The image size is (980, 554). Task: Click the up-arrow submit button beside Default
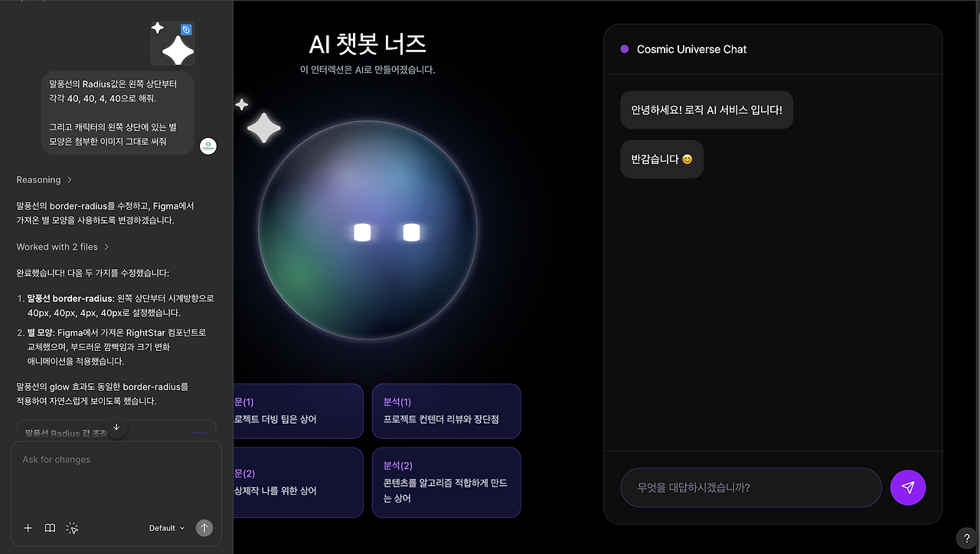click(204, 528)
